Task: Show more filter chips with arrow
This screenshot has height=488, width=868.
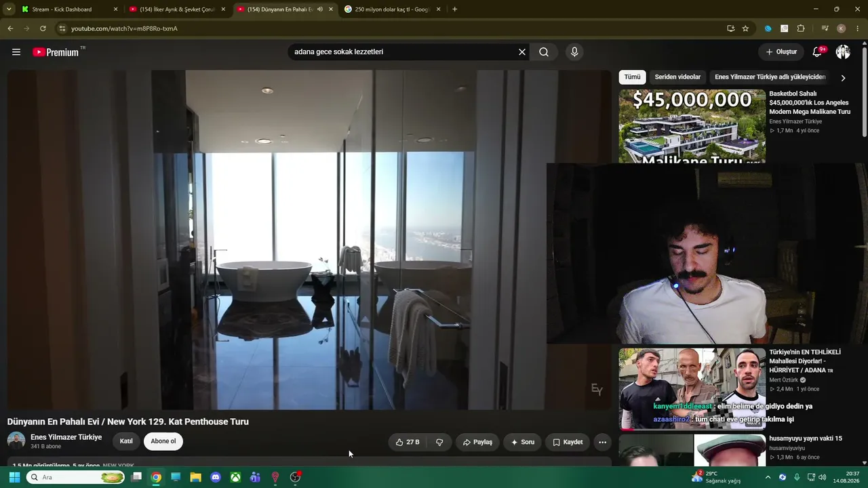Action: [843, 78]
